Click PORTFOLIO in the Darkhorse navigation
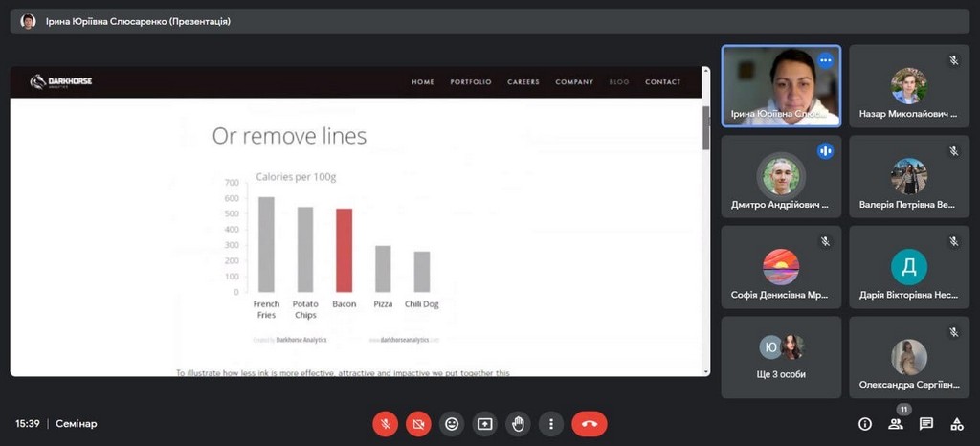Screen dimensions: 980x446 coord(471,82)
